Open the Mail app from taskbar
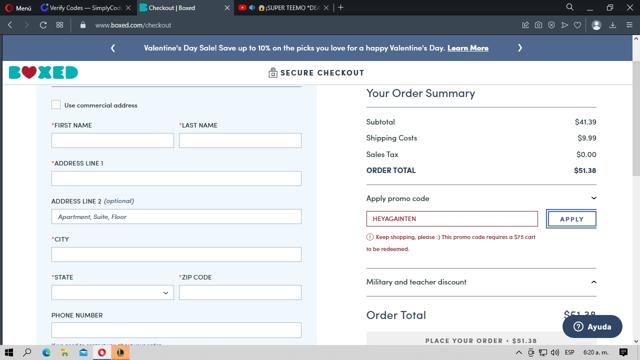This screenshot has width=640, height=360. tap(83, 352)
